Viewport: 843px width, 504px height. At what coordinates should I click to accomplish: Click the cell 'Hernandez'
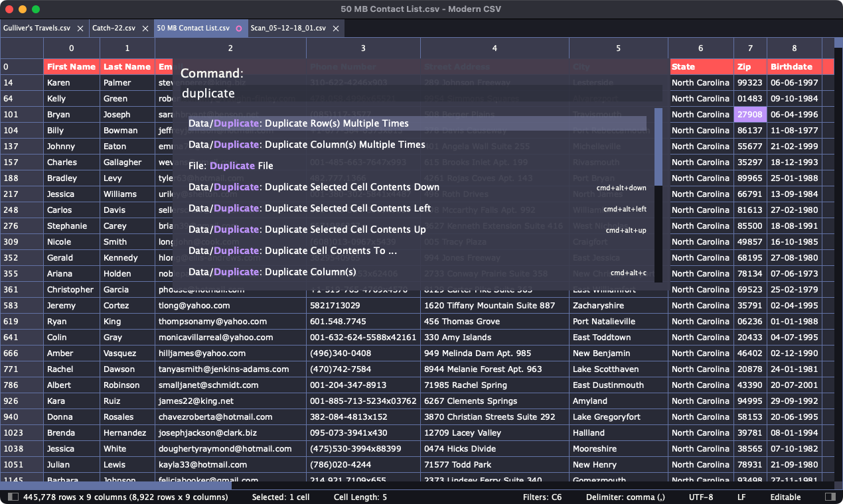127,432
